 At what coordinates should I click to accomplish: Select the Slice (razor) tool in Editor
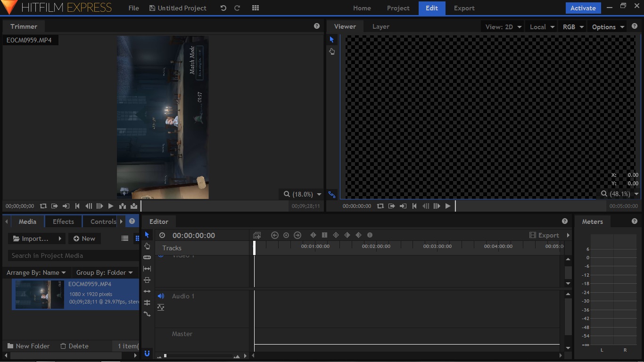(147, 257)
